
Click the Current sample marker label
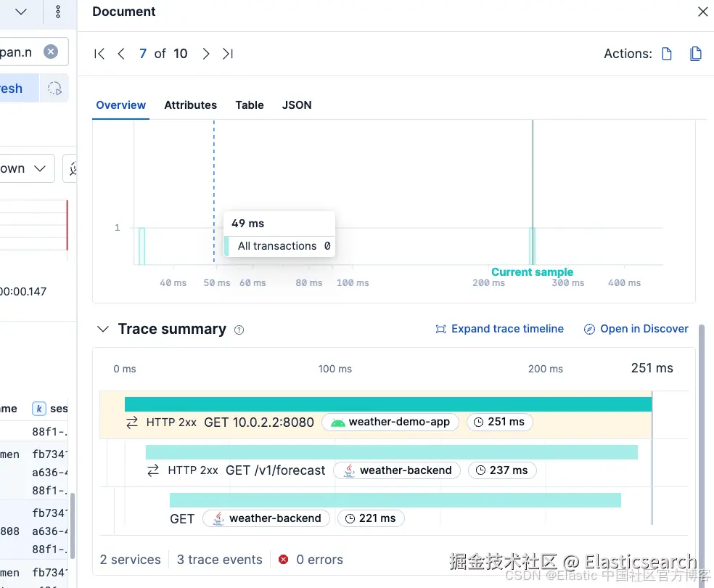[532, 272]
